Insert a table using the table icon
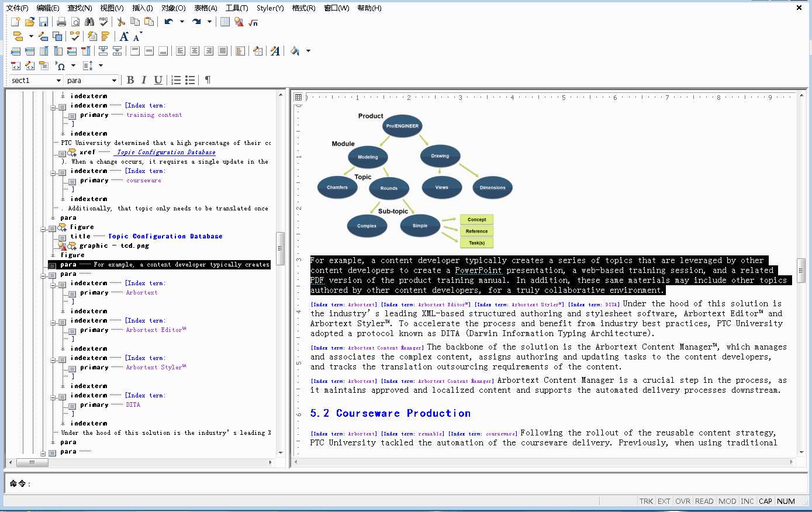The height and width of the screenshot is (512, 812). [x=225, y=22]
